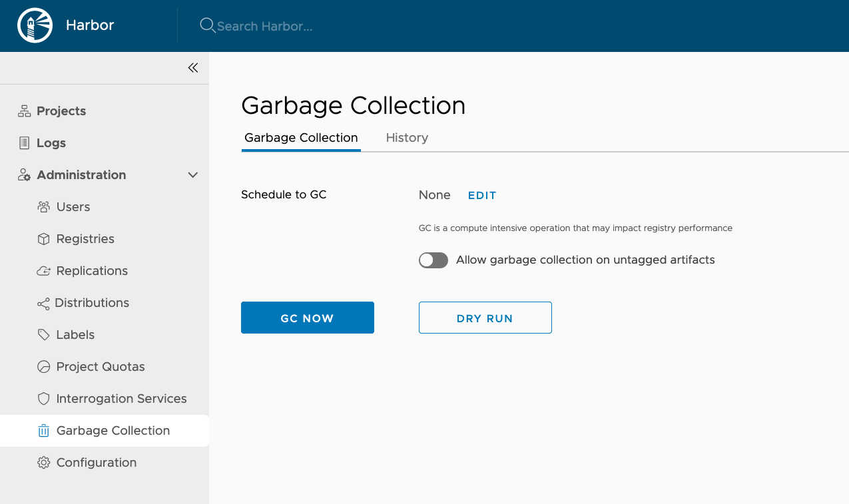Select the Users icon in sidebar
Screen dimensions: 849x504
(43, 206)
